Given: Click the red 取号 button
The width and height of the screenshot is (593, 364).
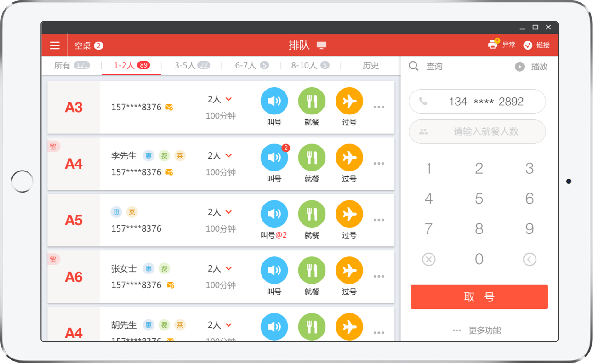Looking at the screenshot, I should [x=479, y=297].
